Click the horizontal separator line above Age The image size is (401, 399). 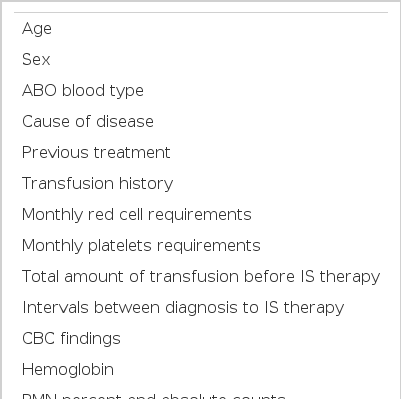pos(201,13)
